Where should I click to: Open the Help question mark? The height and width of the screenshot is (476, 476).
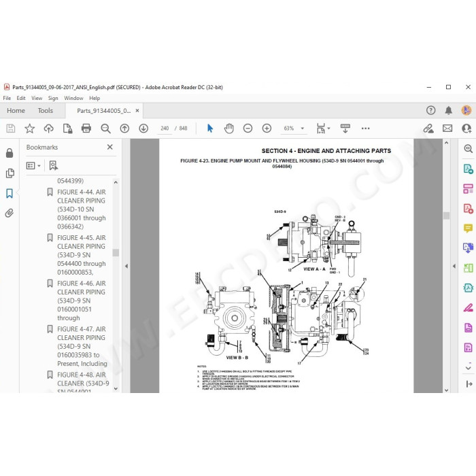pyautogui.click(x=430, y=110)
